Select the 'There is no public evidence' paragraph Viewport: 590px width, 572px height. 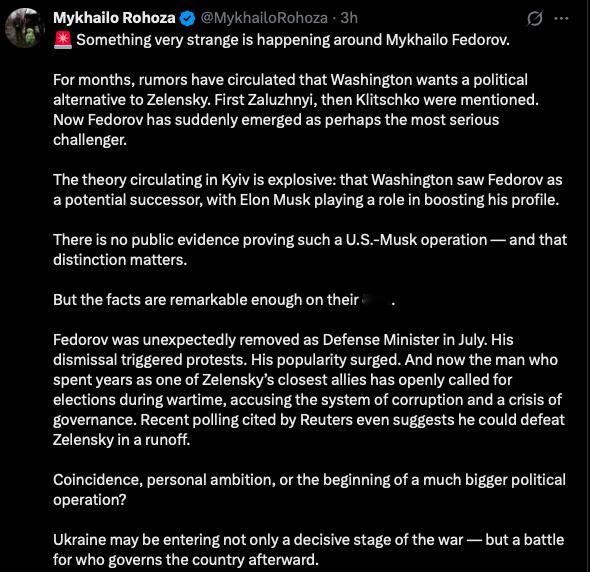310,249
